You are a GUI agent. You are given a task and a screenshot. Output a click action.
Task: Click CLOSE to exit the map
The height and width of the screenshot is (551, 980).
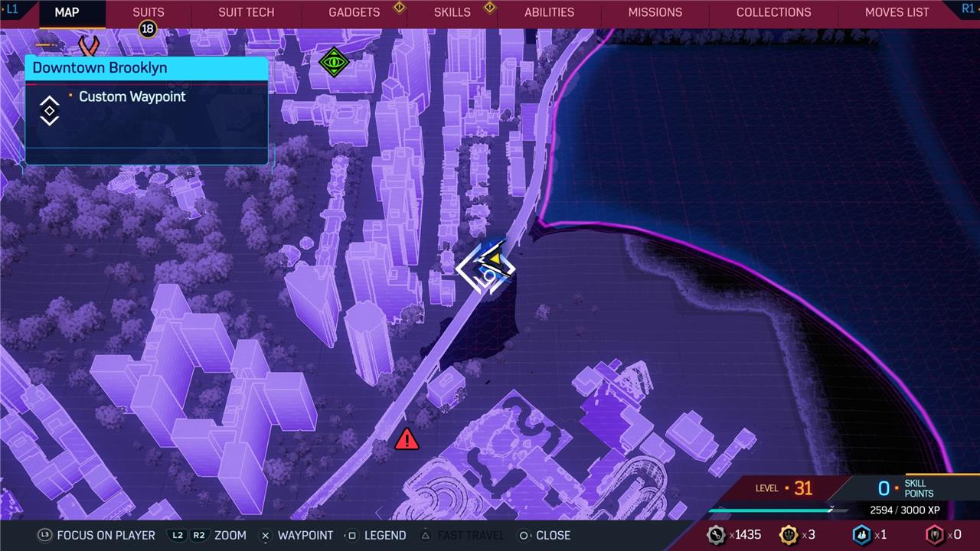[x=544, y=535]
